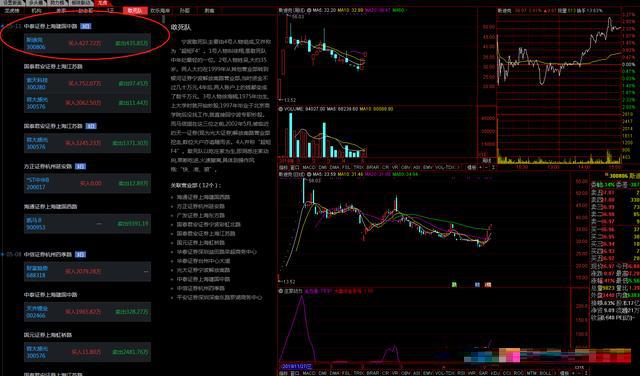Click 中泰证券上海建国中路 header above stock 002466
Image resolution: width=640 pixels, height=376 pixels.
click(x=50, y=295)
